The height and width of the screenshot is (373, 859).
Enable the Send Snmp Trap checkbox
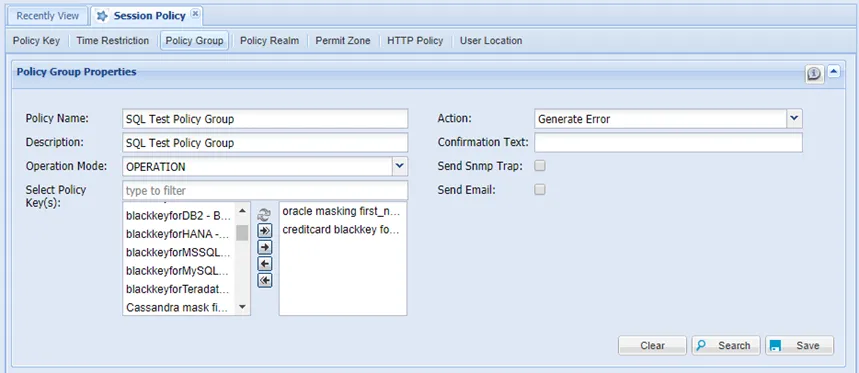point(540,165)
